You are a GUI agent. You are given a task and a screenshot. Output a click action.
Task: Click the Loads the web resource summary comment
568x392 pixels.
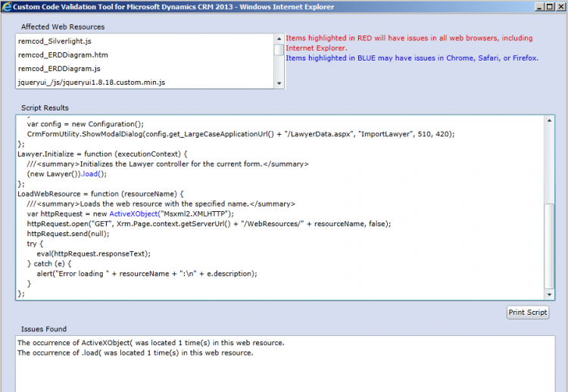(161, 204)
